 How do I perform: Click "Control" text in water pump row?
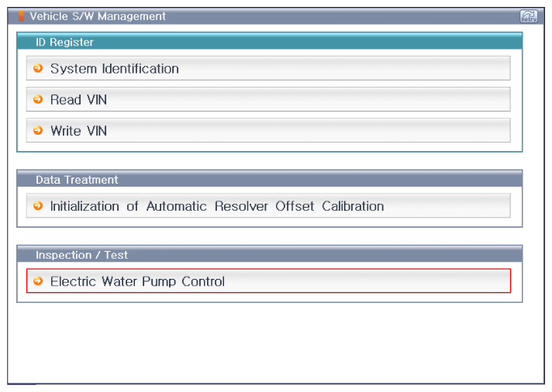click(203, 281)
